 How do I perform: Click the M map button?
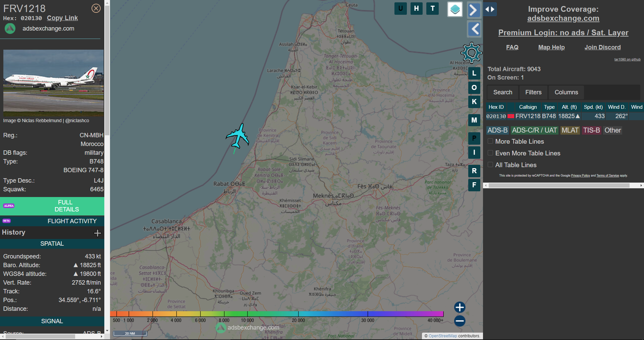[474, 120]
